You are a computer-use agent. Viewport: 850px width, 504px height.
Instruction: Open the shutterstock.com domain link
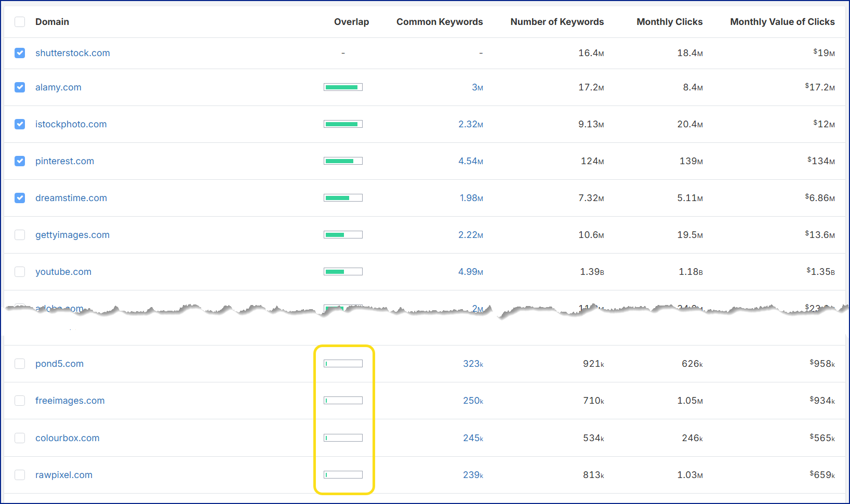(73, 53)
